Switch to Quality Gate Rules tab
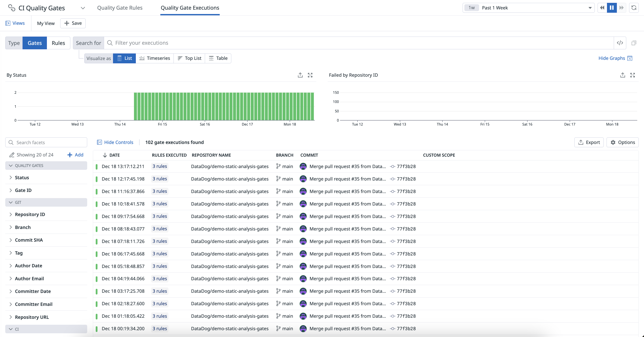 click(x=120, y=8)
